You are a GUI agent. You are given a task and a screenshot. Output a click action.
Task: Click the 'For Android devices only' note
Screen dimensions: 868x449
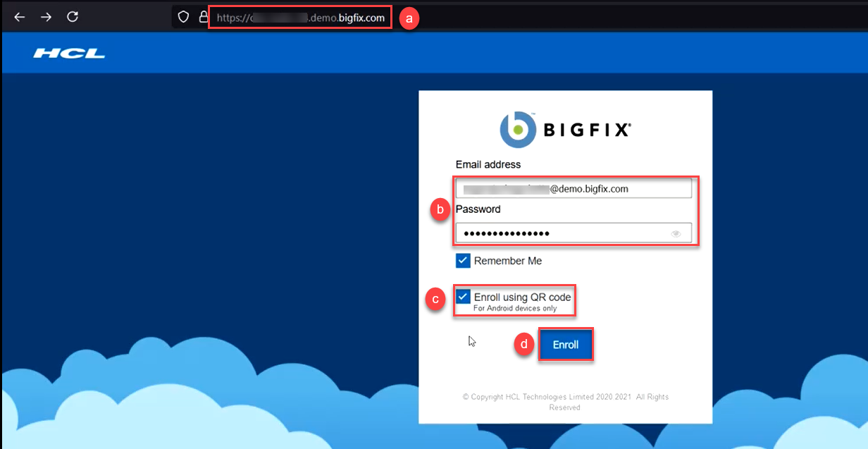point(515,309)
